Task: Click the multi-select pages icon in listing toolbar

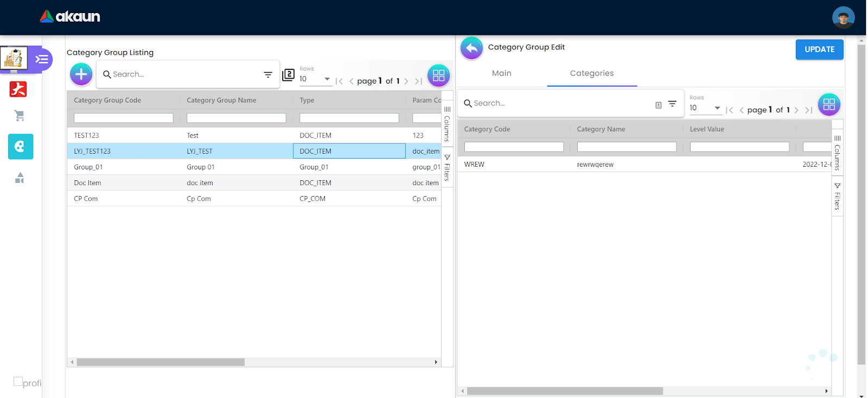Action: click(289, 75)
